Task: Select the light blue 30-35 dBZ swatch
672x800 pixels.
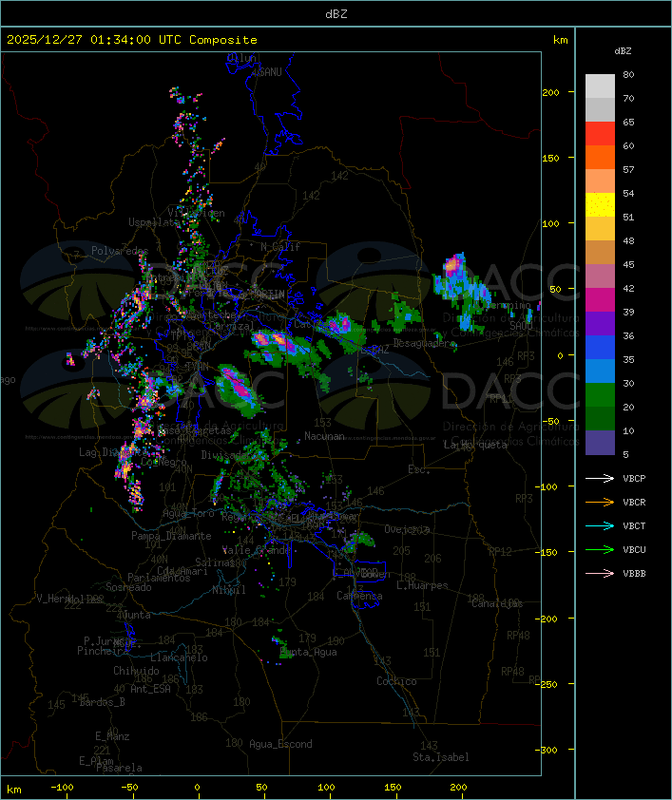Action: (600, 371)
